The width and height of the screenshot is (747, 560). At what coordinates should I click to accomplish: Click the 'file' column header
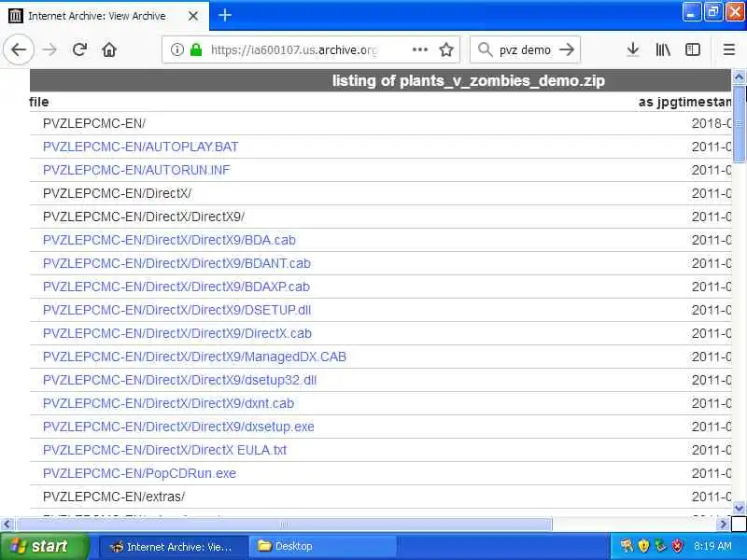click(x=38, y=102)
